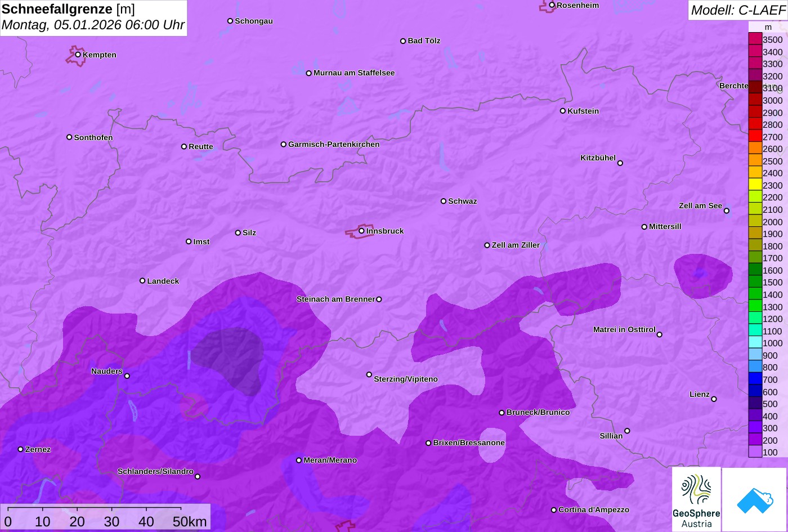The height and width of the screenshot is (532, 788).
Task: Choose the Sillian map marker
Action: [x=627, y=431]
